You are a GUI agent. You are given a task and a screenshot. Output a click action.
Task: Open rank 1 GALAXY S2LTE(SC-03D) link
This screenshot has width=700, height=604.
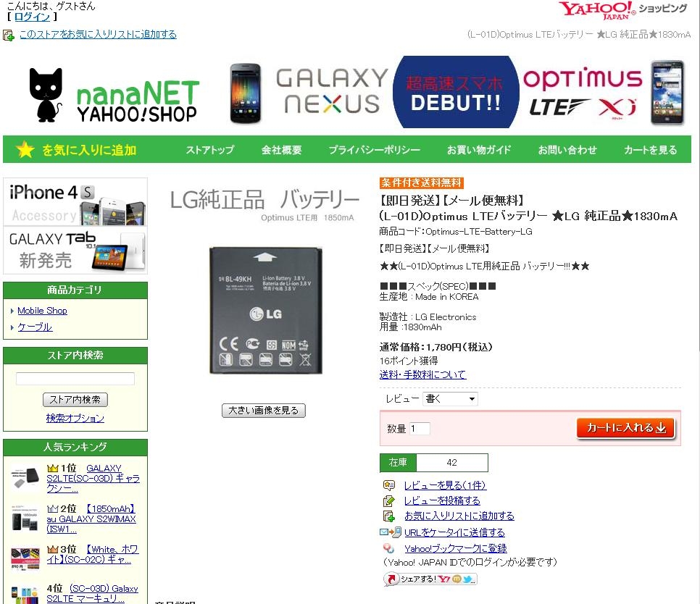[x=93, y=478]
